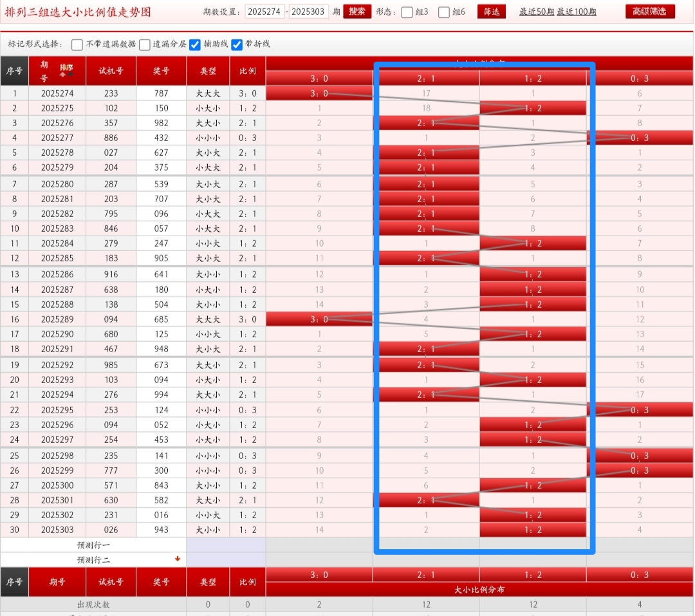Click 试机号 value 777
Screen dimensions: 695x616
coord(111,471)
